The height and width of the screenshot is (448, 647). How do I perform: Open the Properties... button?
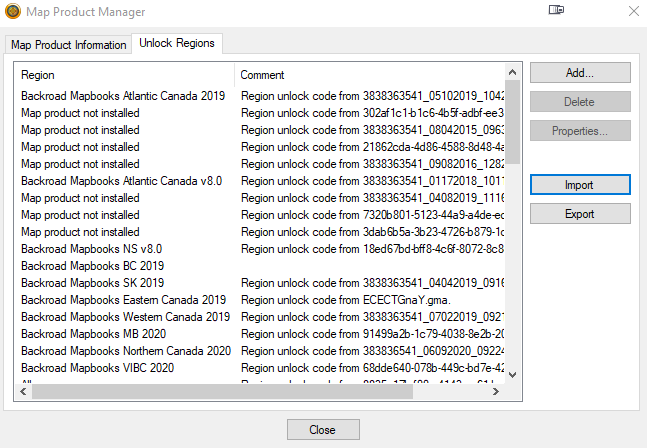(x=580, y=131)
